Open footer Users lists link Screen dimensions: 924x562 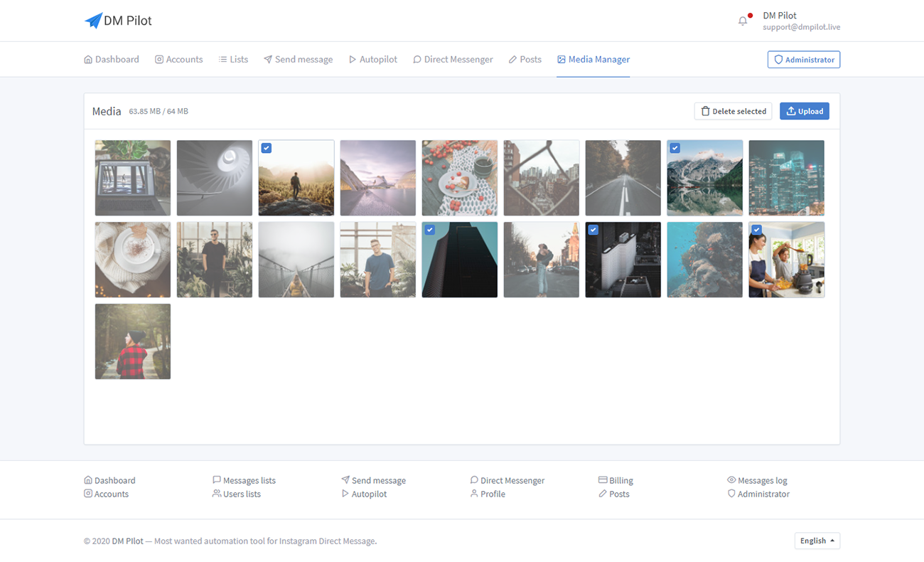[x=237, y=494]
